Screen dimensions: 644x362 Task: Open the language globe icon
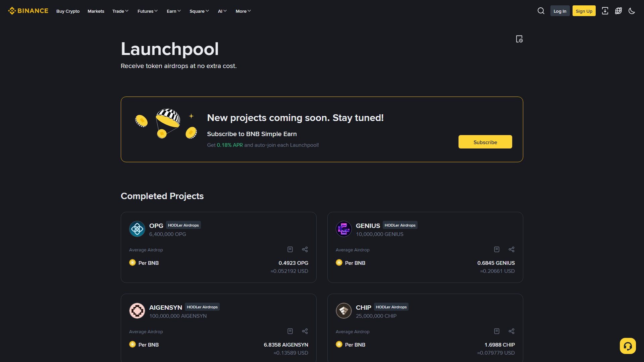pos(618,11)
